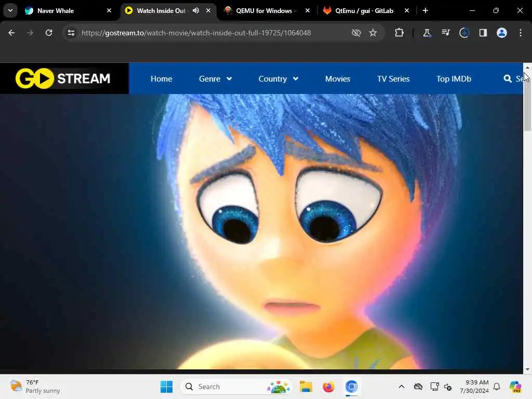The width and height of the screenshot is (532, 399).
Task: Click the Inside Out video frame
Action: [261, 231]
